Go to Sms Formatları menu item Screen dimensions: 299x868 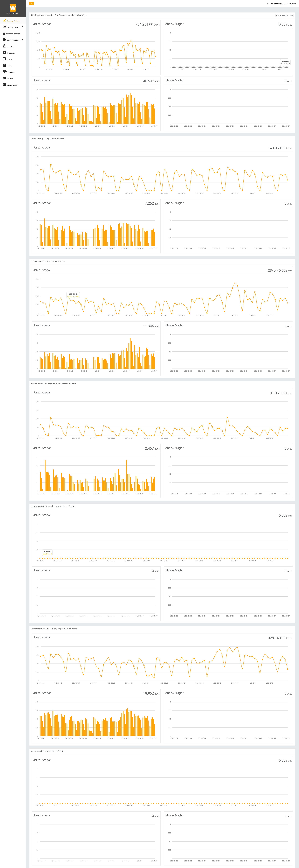click(12, 85)
